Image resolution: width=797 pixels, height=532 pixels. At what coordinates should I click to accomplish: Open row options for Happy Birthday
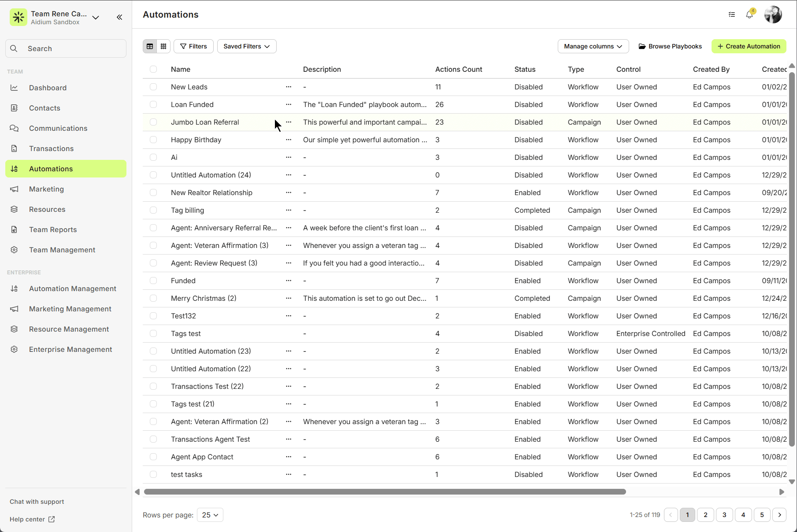pyautogui.click(x=289, y=140)
